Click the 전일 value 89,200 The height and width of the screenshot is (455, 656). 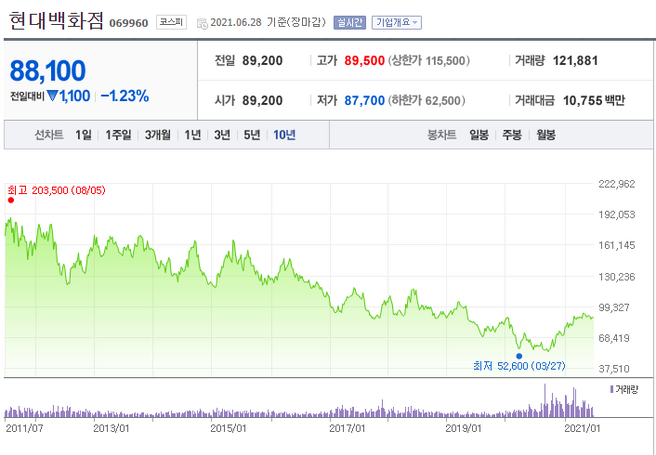(x=262, y=61)
